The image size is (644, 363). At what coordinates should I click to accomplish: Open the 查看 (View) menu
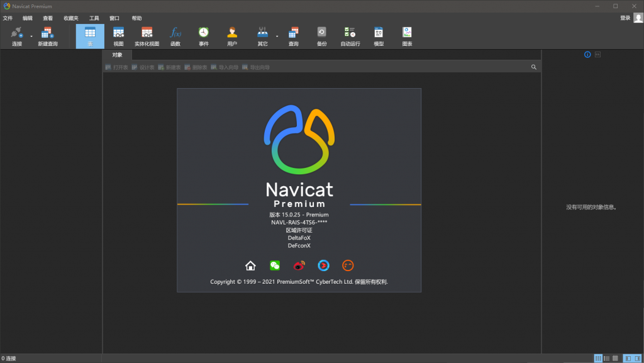[48, 18]
